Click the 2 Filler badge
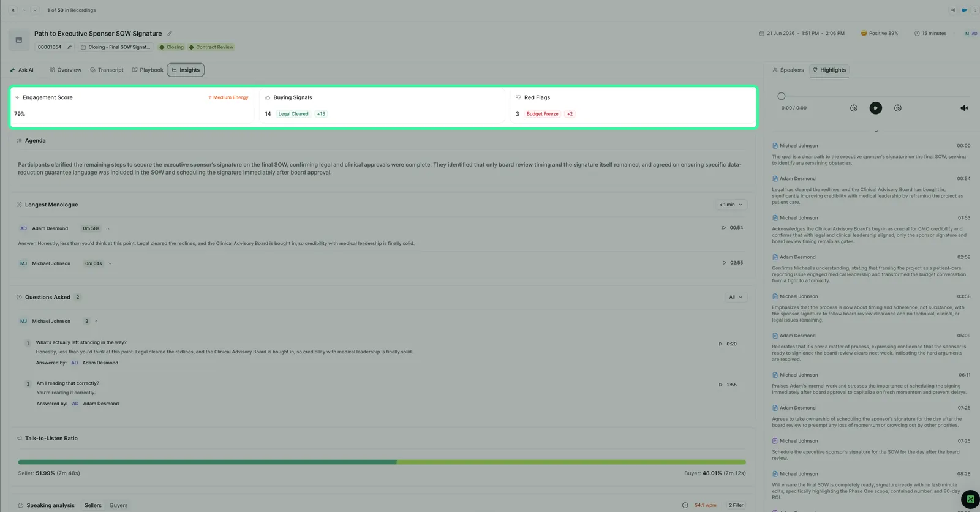 pyautogui.click(x=736, y=506)
